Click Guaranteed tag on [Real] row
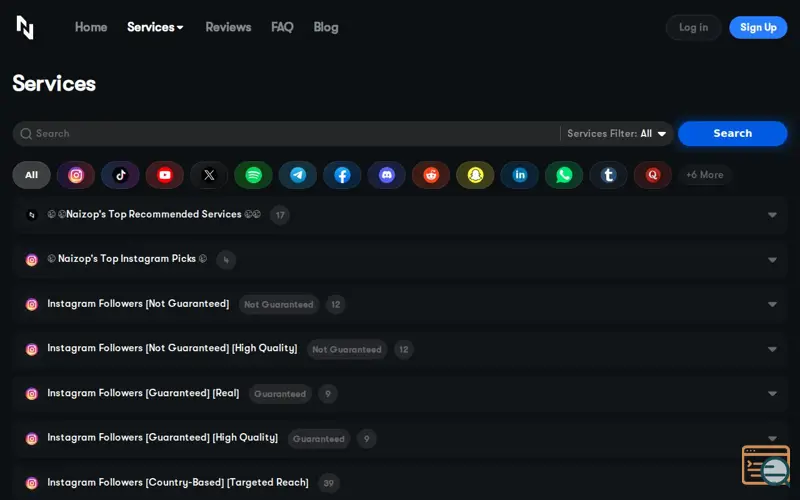The width and height of the screenshot is (800, 500). (x=280, y=394)
